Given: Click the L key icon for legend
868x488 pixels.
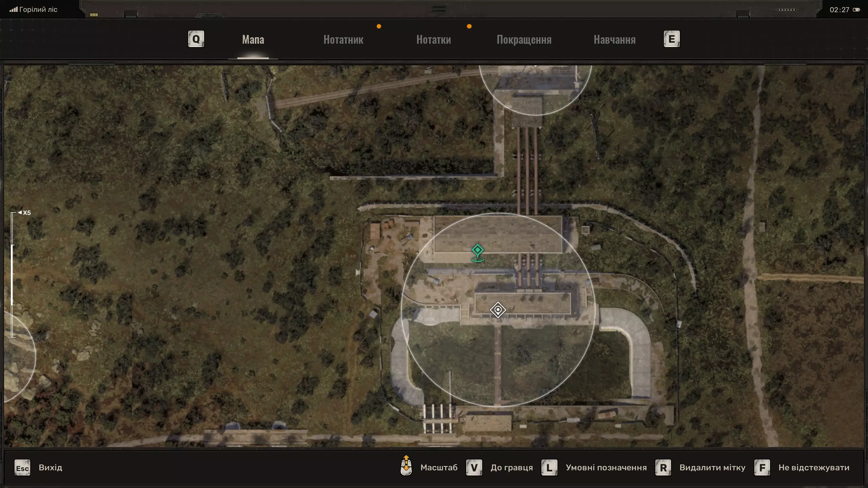Looking at the screenshot, I should pos(549,468).
